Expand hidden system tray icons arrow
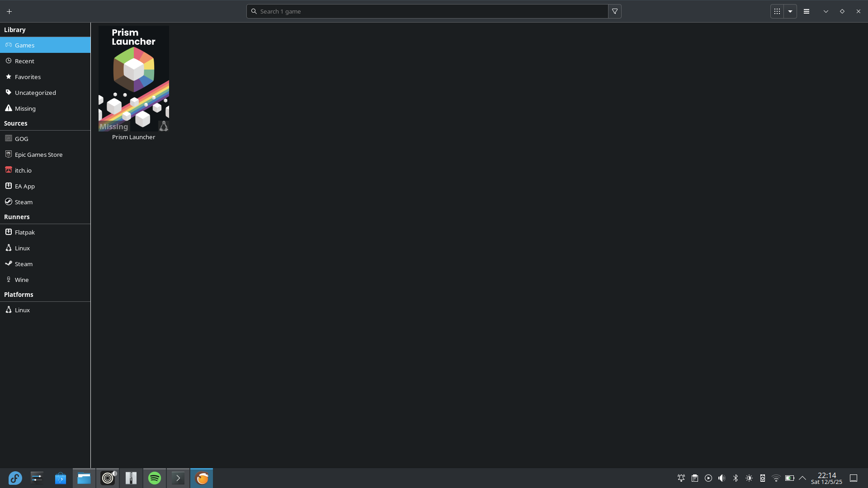868x488 pixels. [x=803, y=478]
